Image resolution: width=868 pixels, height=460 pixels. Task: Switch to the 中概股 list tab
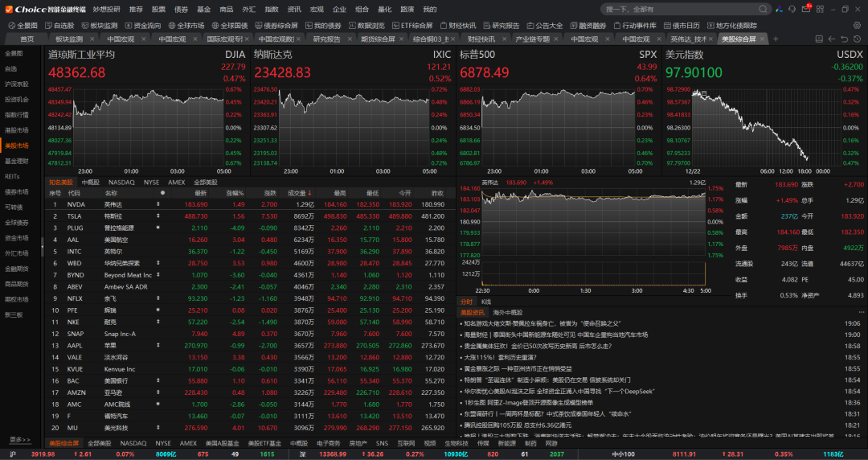[90, 183]
